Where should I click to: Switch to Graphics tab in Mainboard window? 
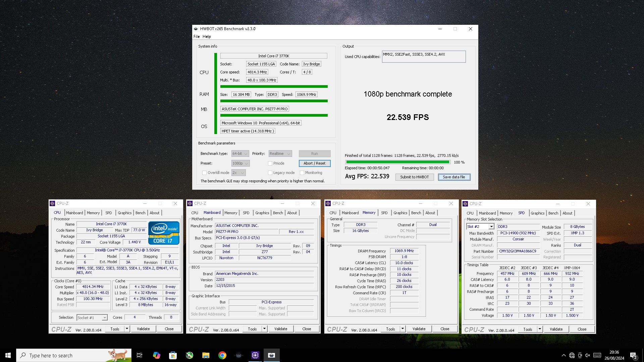coord(262,213)
